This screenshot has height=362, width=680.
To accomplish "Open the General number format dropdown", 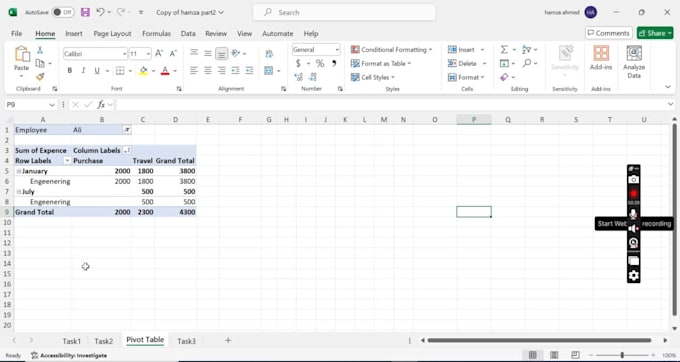I will (337, 50).
